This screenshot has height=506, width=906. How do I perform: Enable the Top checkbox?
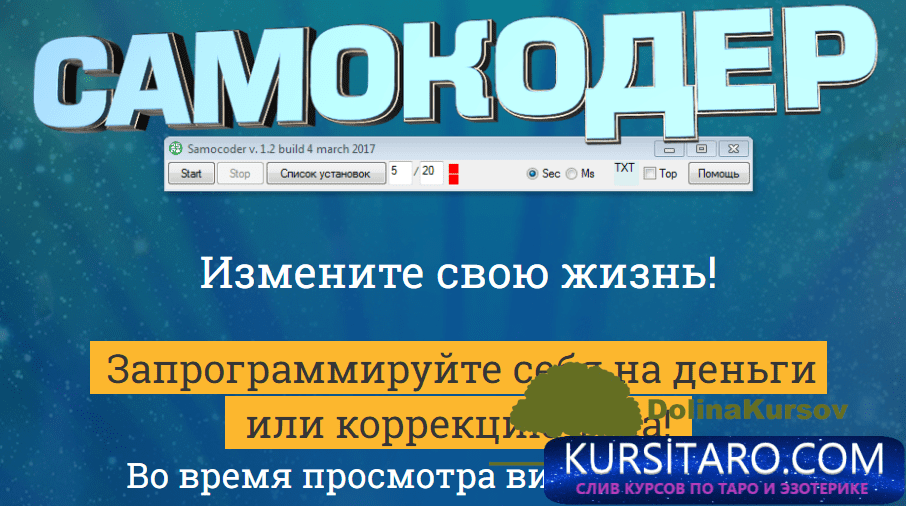tap(650, 173)
